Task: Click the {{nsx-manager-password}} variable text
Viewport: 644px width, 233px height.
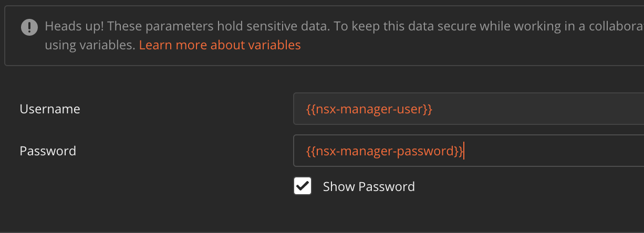Action: click(385, 151)
